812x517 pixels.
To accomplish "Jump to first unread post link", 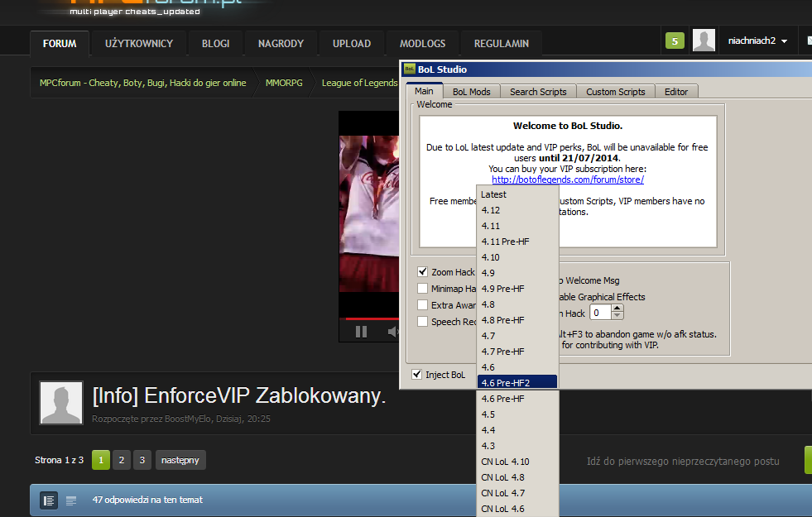I will (683, 461).
